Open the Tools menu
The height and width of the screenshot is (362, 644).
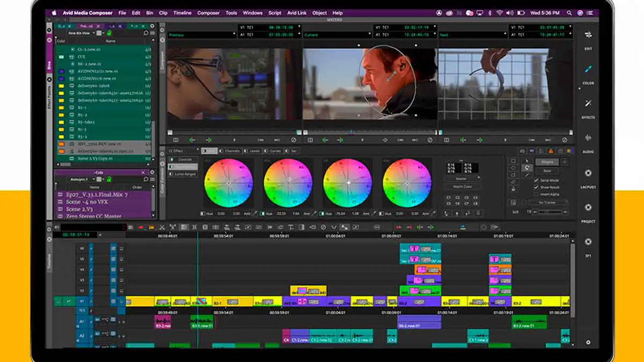[231, 13]
